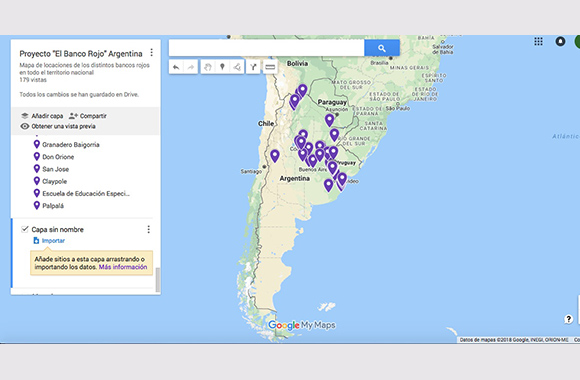This screenshot has height=380, width=580.
Task: Click the blue search magnifier button
Action: coord(382,48)
